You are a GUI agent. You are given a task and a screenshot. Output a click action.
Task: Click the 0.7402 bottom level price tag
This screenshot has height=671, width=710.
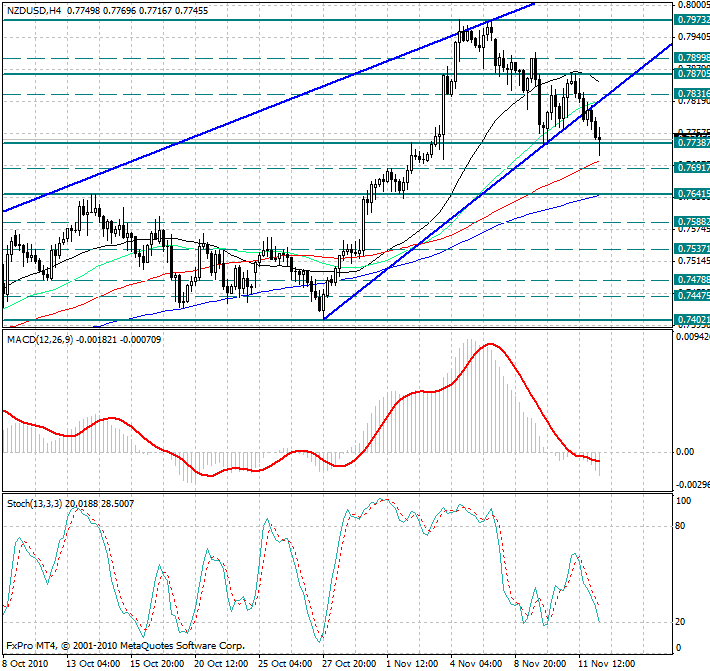tap(692, 320)
